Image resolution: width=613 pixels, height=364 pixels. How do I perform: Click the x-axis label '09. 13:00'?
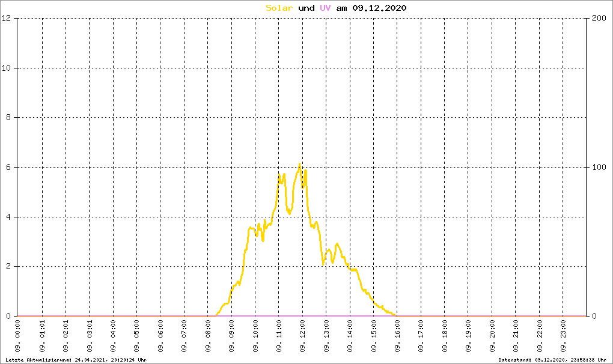[x=326, y=336]
